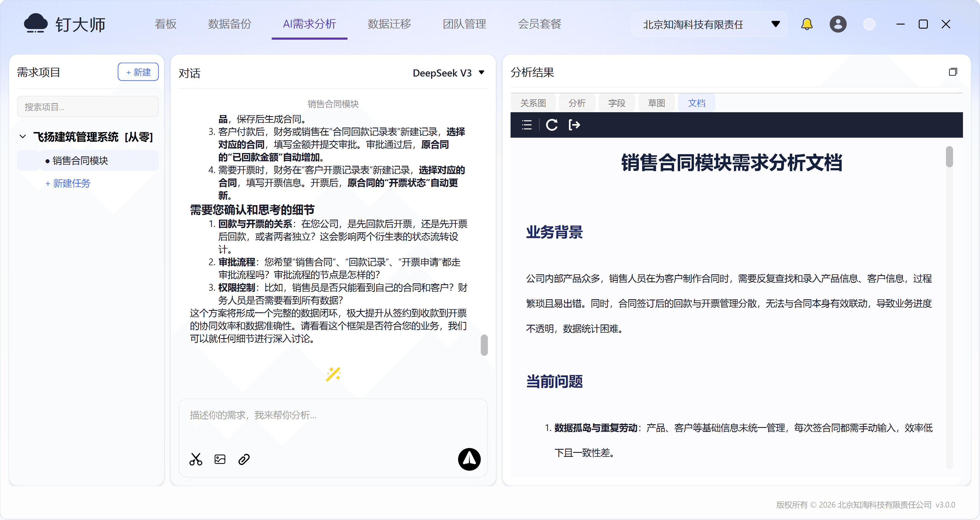Click the insert image icon
This screenshot has width=980, height=520.
(220, 459)
